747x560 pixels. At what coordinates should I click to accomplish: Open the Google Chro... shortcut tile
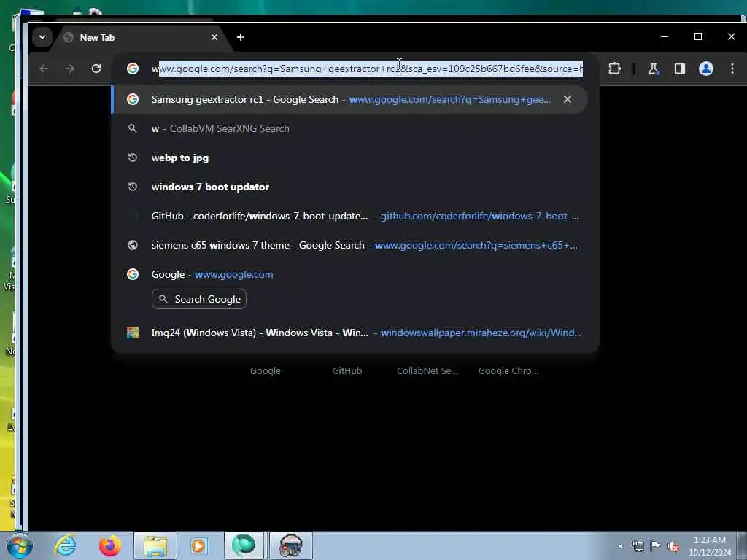(x=508, y=371)
